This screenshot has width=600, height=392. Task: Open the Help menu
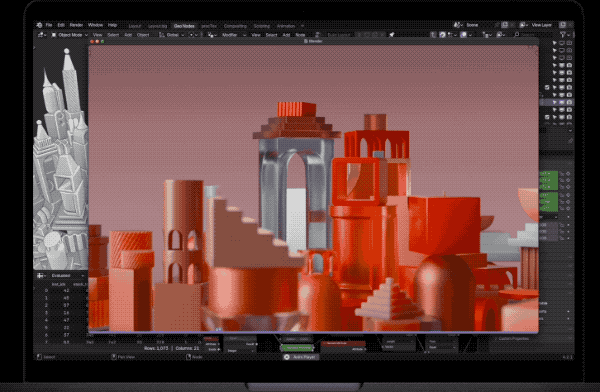click(x=112, y=25)
